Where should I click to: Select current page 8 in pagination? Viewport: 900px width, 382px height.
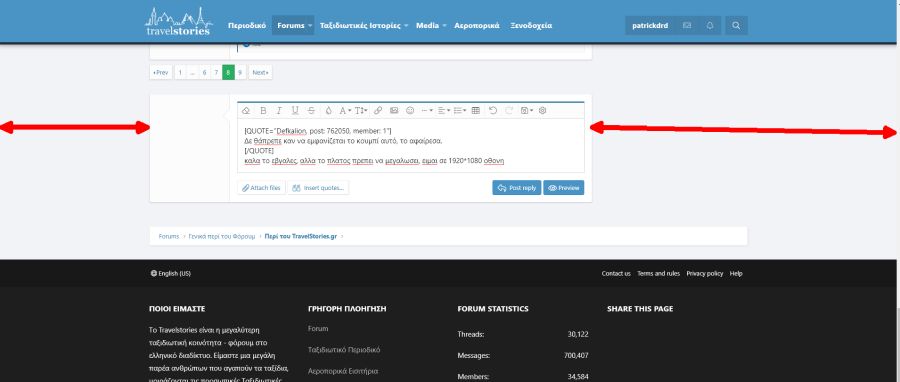(228, 72)
